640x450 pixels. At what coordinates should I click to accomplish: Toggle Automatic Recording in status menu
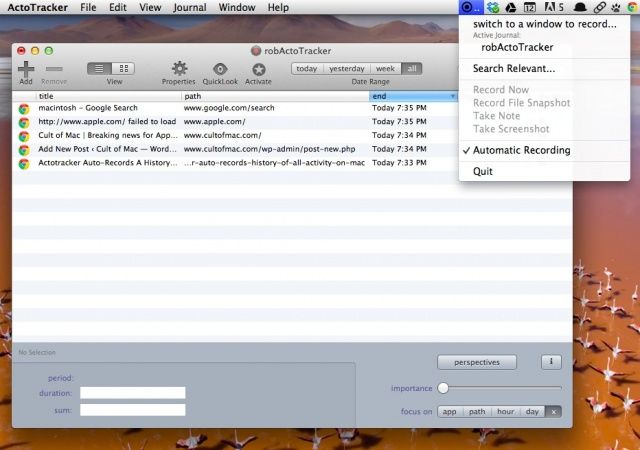(x=521, y=150)
